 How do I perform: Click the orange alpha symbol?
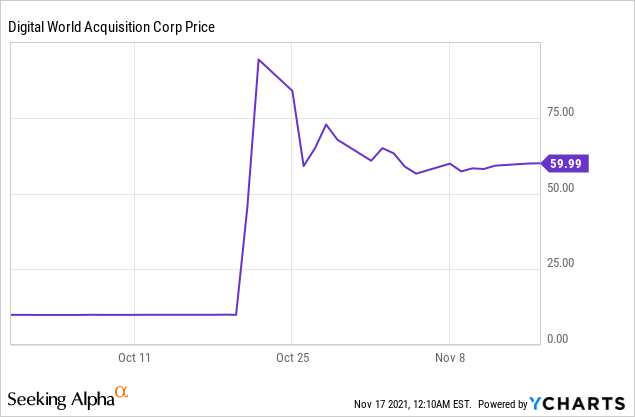(x=122, y=393)
